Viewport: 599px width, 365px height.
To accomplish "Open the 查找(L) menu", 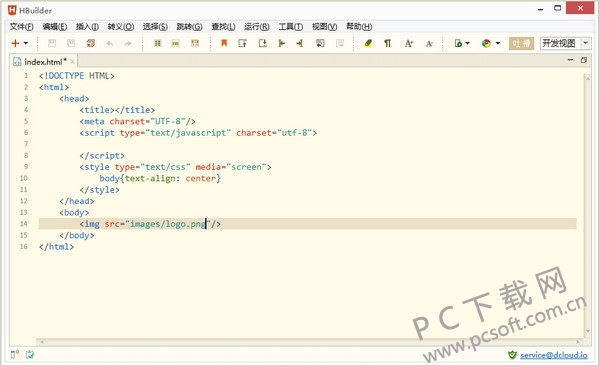I will [223, 26].
